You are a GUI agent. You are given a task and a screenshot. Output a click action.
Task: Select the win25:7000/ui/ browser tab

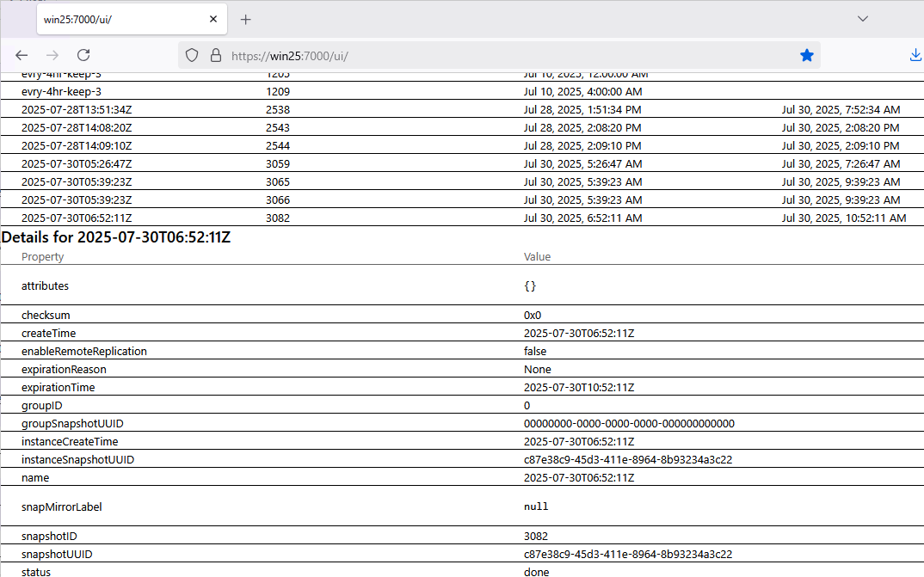coord(132,20)
